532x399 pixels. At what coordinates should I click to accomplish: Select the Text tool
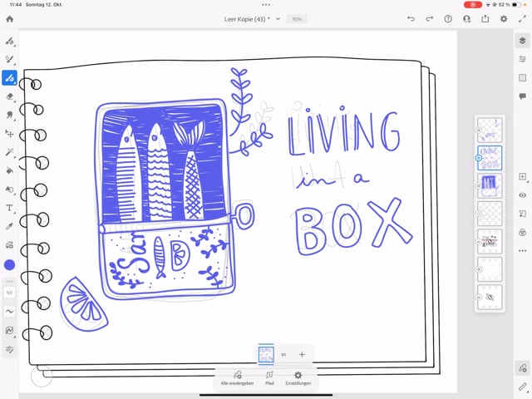tap(10, 208)
